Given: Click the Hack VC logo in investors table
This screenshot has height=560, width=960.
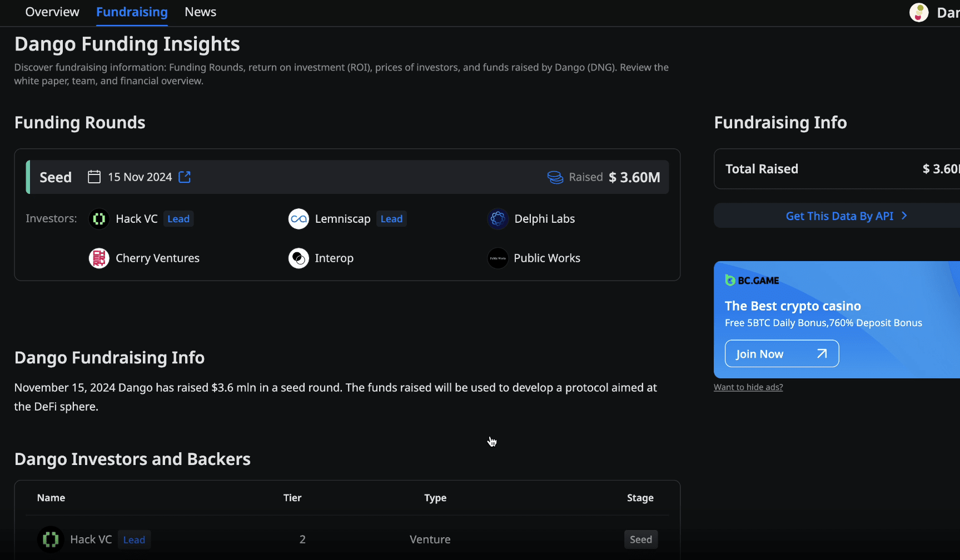Looking at the screenshot, I should click(x=51, y=539).
